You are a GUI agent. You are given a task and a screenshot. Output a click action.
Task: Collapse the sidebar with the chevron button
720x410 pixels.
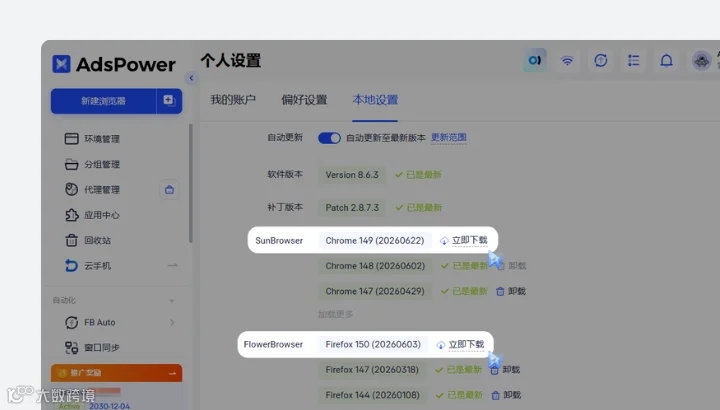[191, 78]
